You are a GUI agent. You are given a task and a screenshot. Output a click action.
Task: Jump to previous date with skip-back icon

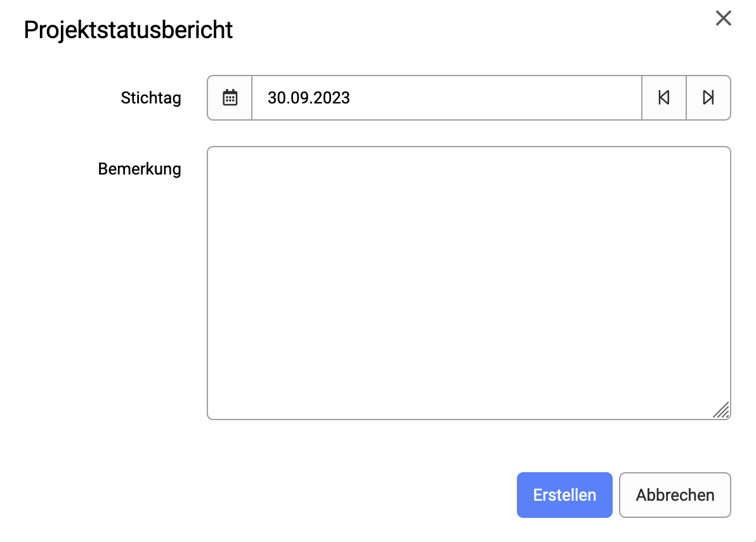(664, 98)
